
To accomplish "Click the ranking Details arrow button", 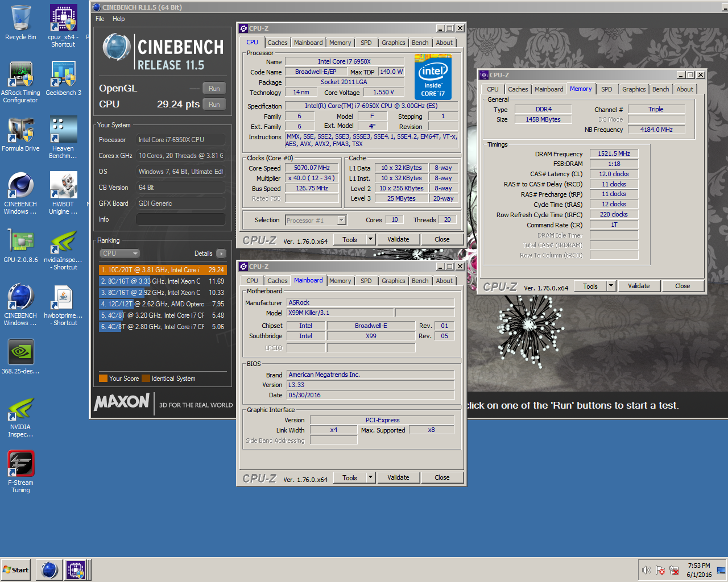I will [x=221, y=253].
